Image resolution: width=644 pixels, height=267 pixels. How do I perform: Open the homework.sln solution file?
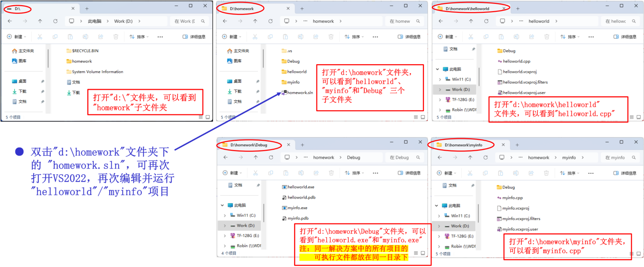click(300, 93)
